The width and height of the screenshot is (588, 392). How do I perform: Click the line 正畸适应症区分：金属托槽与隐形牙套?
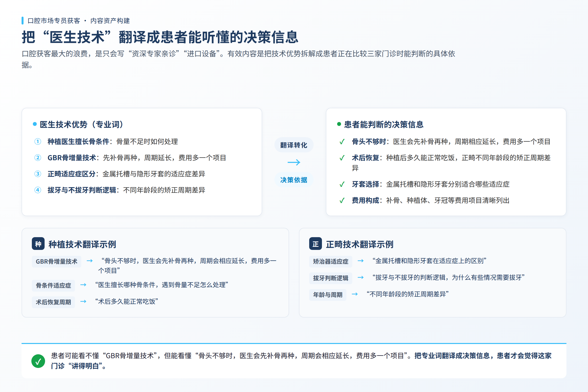[x=126, y=174]
